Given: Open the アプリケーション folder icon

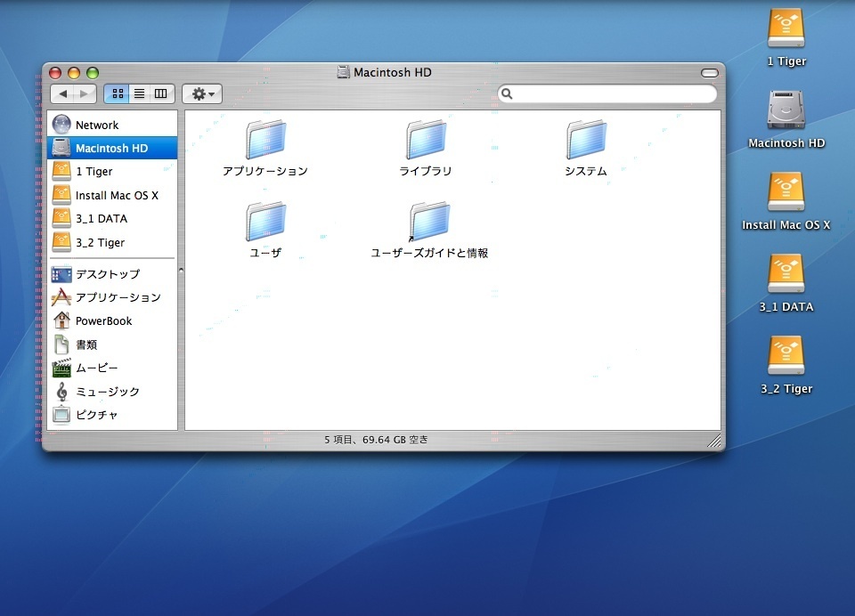Looking at the screenshot, I should click(x=265, y=141).
